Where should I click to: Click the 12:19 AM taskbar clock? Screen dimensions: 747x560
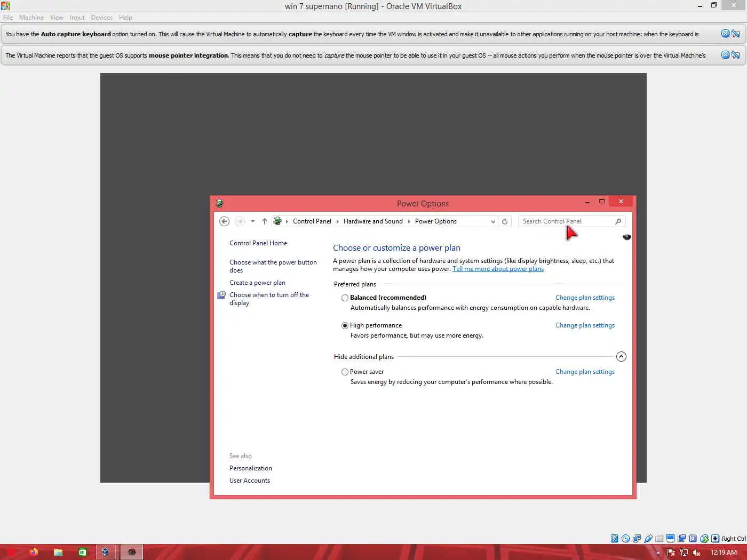pos(724,553)
